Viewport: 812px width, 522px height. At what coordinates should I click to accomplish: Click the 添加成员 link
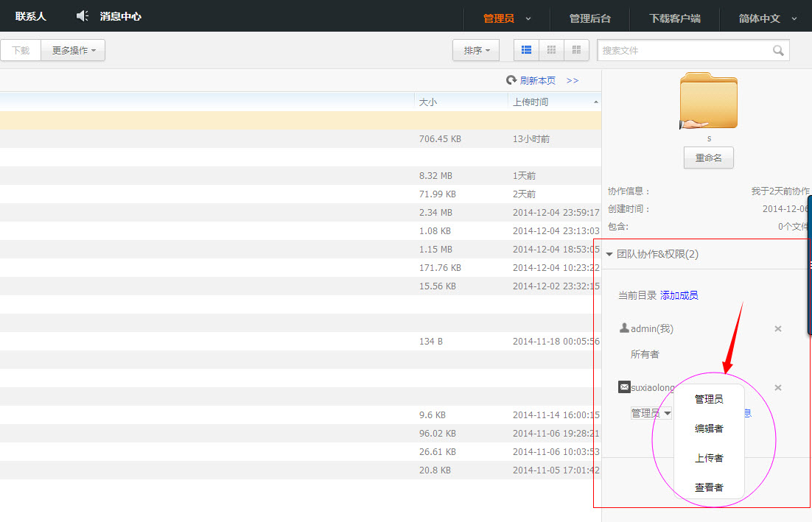679,294
